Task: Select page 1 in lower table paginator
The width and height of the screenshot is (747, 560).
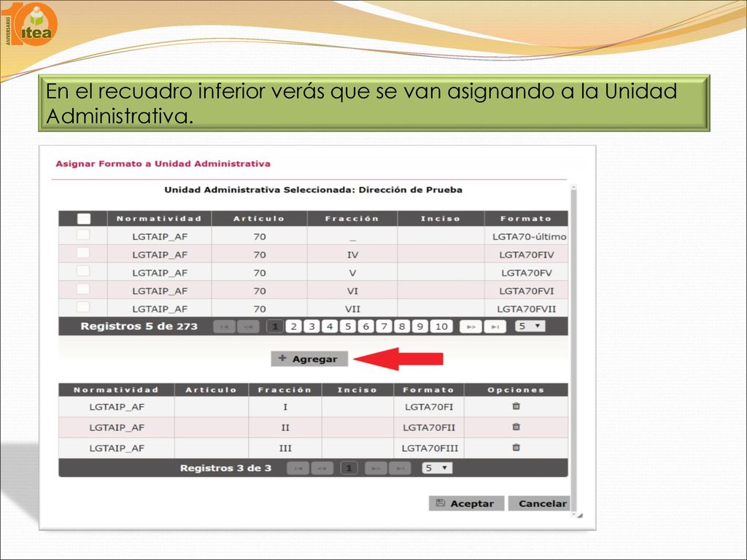Action: [x=349, y=469]
